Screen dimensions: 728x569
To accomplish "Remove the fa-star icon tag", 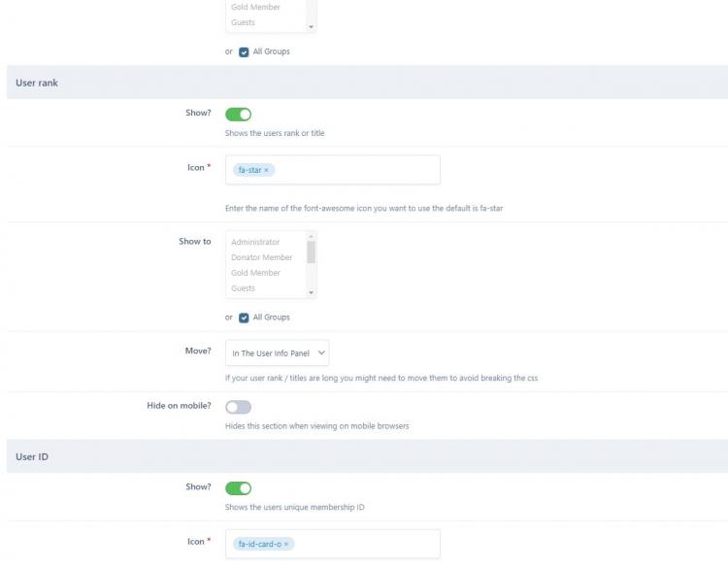I will 267,170.
